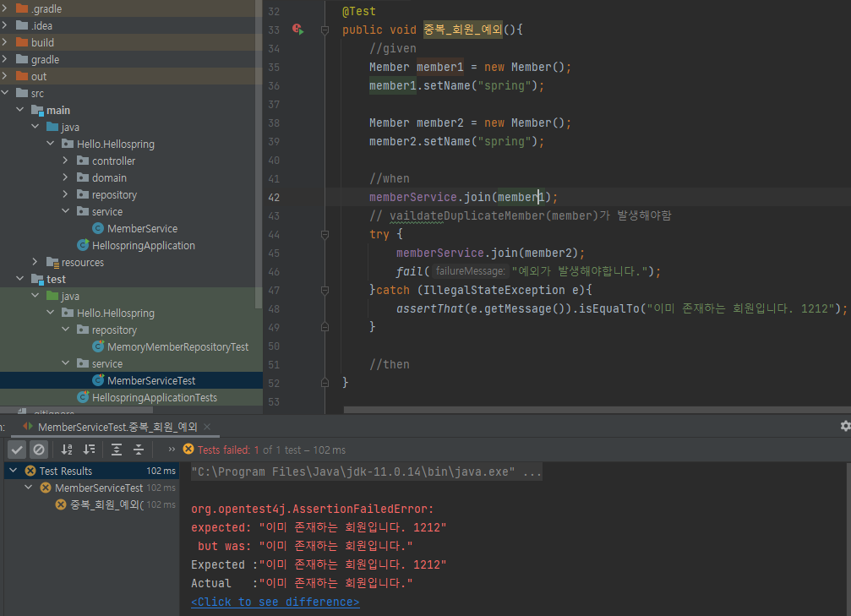851x616 pixels.
Task: Click the run test gutter icon at line 33
Action: [x=297, y=30]
